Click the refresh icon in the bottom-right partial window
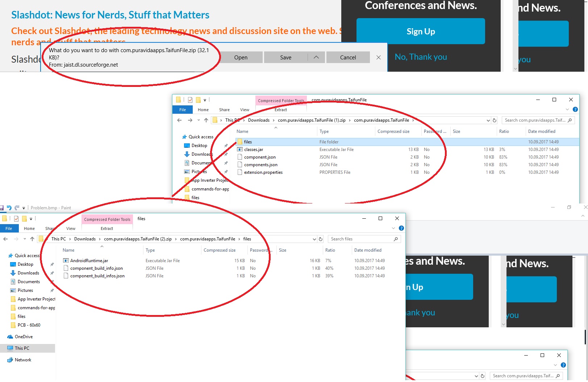588x382 pixels. coord(483,376)
